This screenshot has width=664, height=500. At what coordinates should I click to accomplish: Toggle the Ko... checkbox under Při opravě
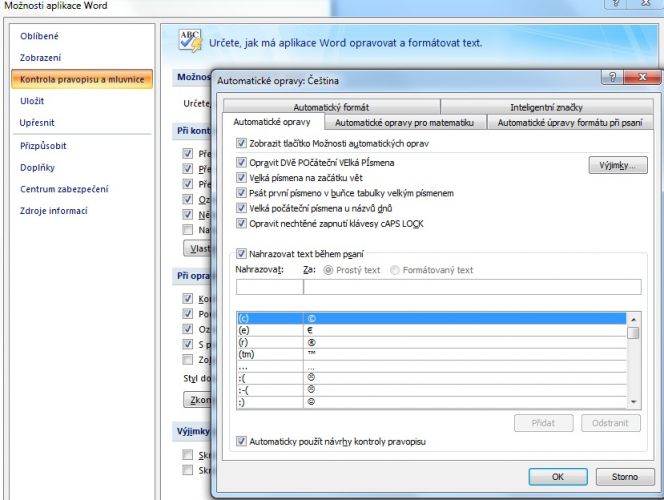pos(188,298)
